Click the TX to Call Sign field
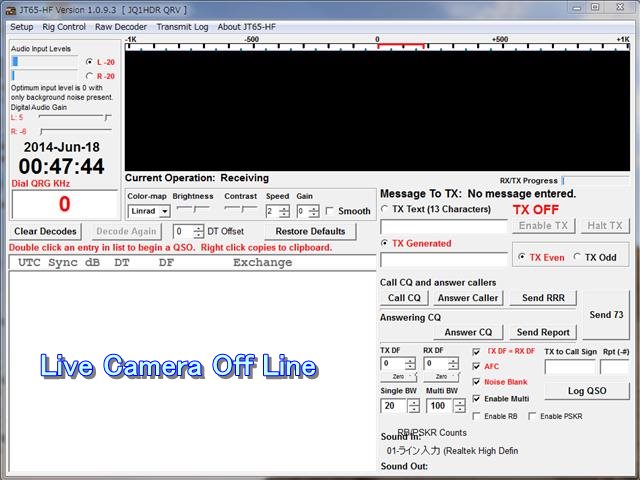This screenshot has width=640, height=480. pyautogui.click(x=570, y=367)
